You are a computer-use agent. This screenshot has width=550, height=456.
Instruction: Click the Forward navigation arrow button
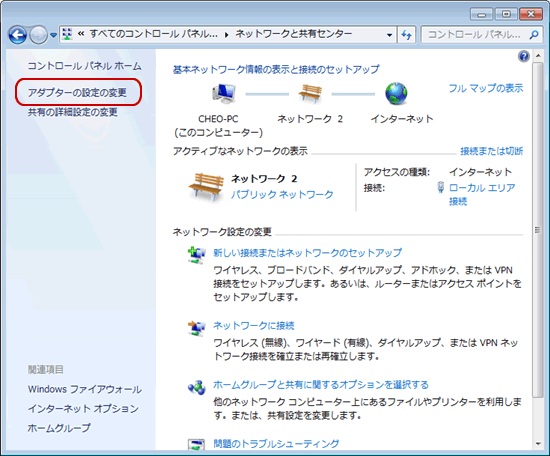[38, 35]
